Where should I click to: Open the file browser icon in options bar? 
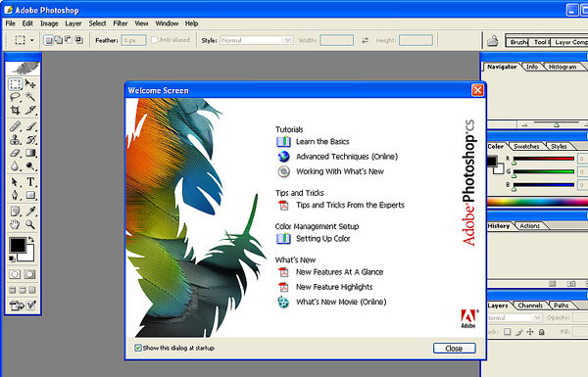492,40
